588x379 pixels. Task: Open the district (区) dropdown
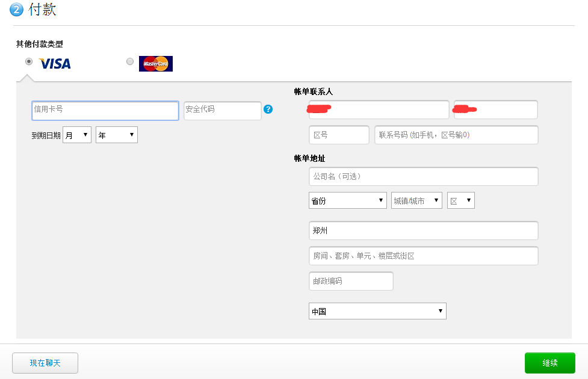pos(460,201)
